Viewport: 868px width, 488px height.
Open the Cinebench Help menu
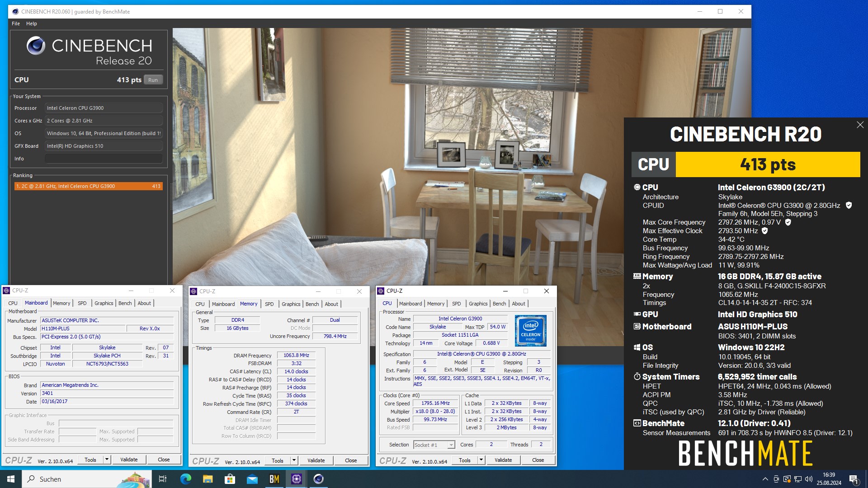(x=32, y=23)
